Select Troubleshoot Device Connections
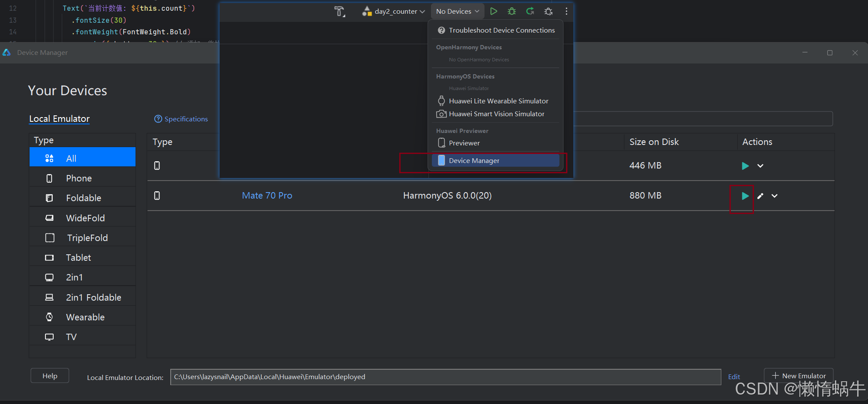This screenshot has width=868, height=404. click(x=496, y=30)
